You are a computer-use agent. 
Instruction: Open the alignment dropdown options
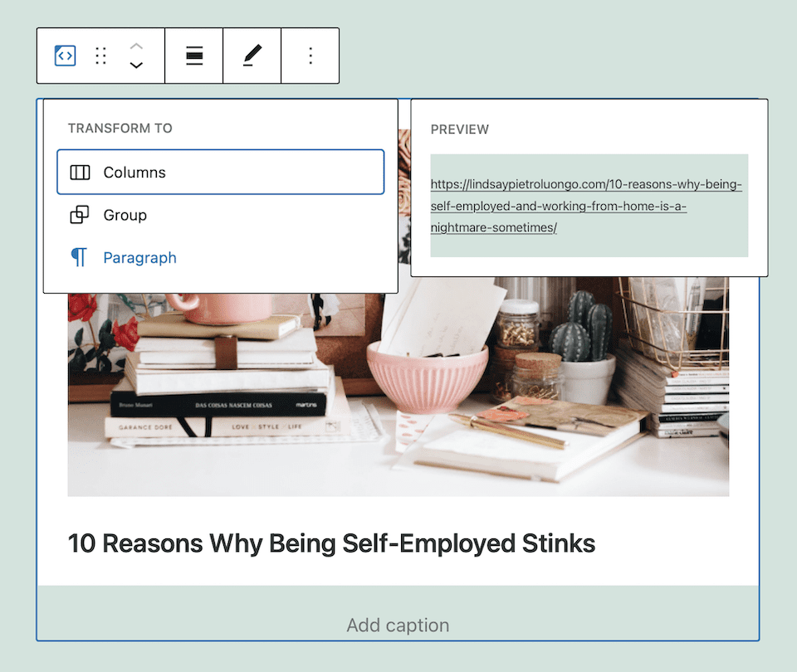coord(193,56)
